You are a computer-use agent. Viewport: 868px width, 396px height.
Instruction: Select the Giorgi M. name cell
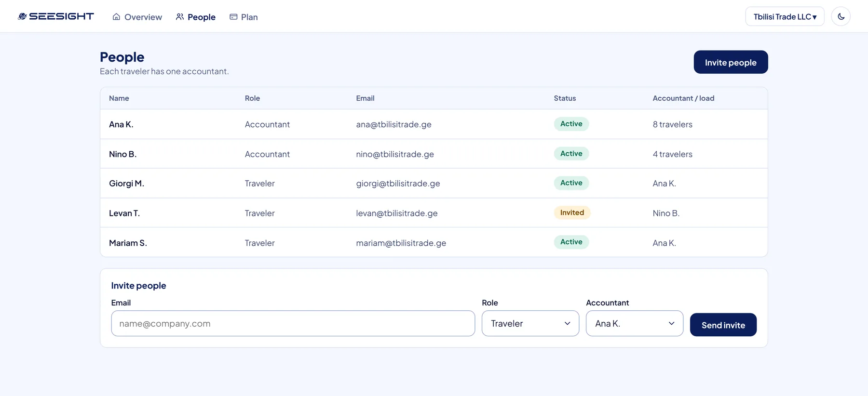(126, 184)
